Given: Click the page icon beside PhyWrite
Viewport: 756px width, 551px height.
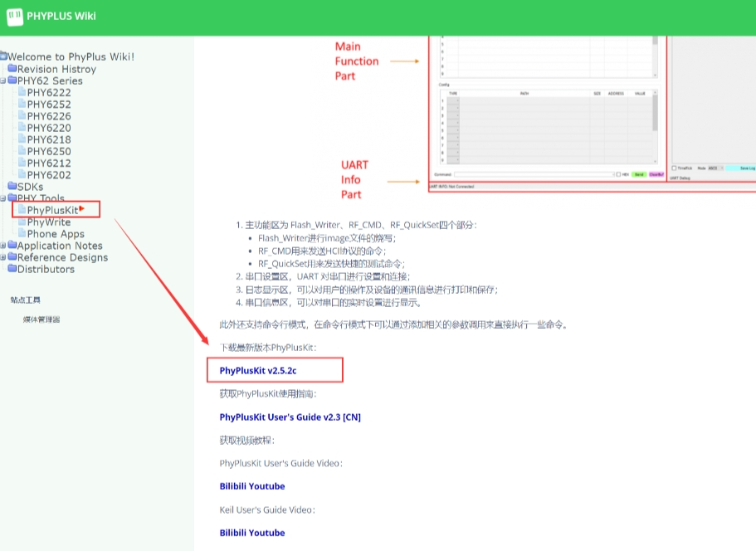Looking at the screenshot, I should tap(22, 222).
